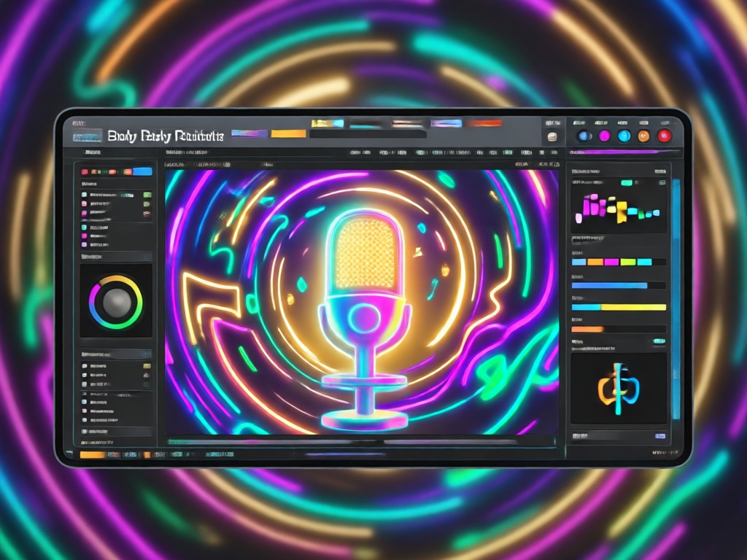
Task: Toggle the teal switch above the equalizer preview
Action: click(x=627, y=182)
